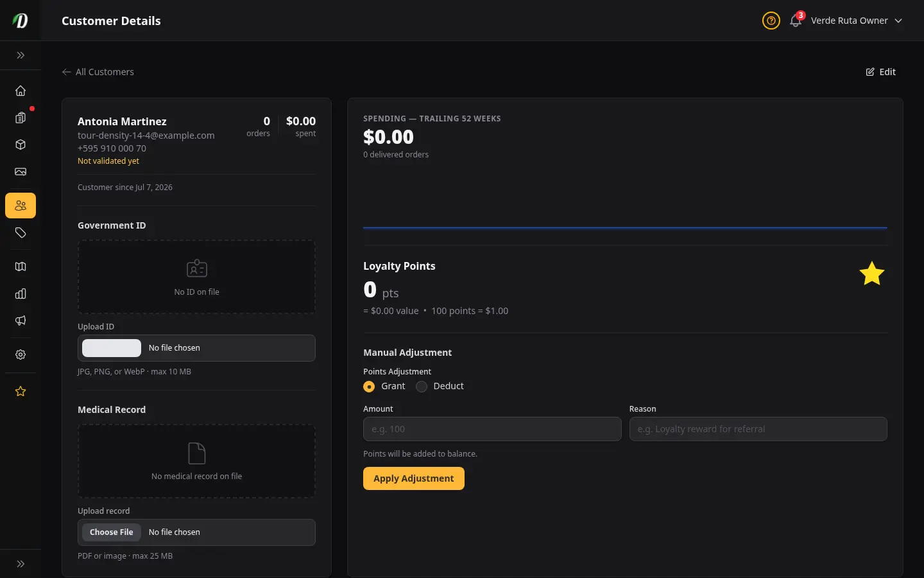Click the blue spending chart line

[x=625, y=227]
